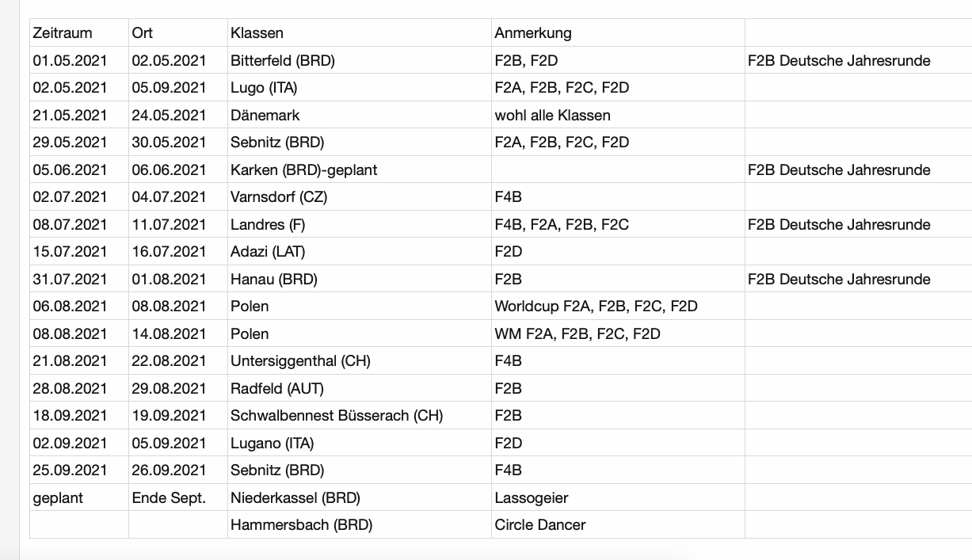Select cell reading wohl alle Klassen
This screenshot has width=972, height=560.
coord(618,115)
